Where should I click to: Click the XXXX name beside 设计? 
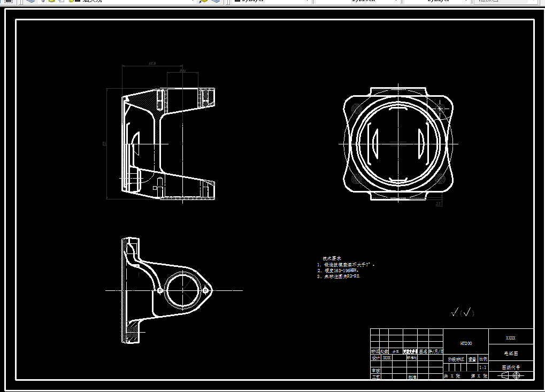(x=387, y=358)
